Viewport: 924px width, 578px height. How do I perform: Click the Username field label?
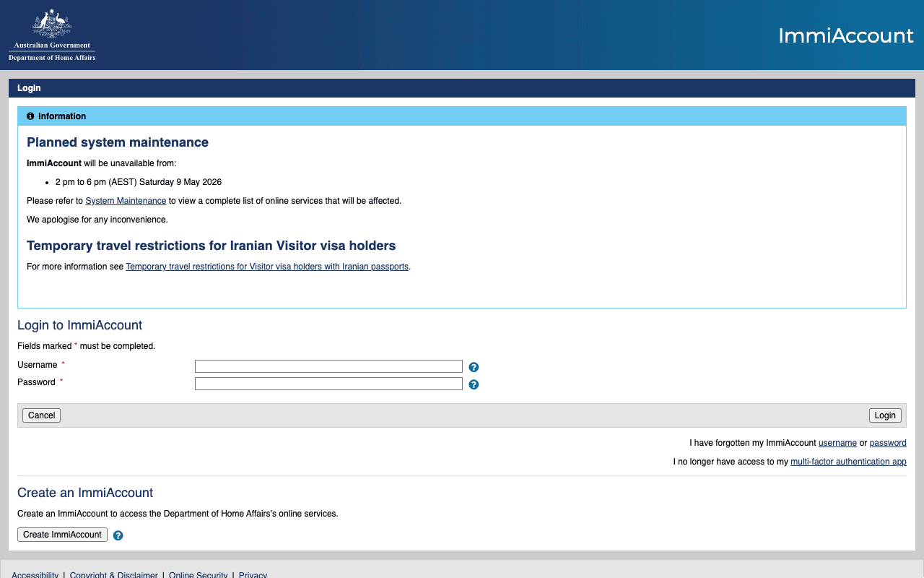(38, 365)
